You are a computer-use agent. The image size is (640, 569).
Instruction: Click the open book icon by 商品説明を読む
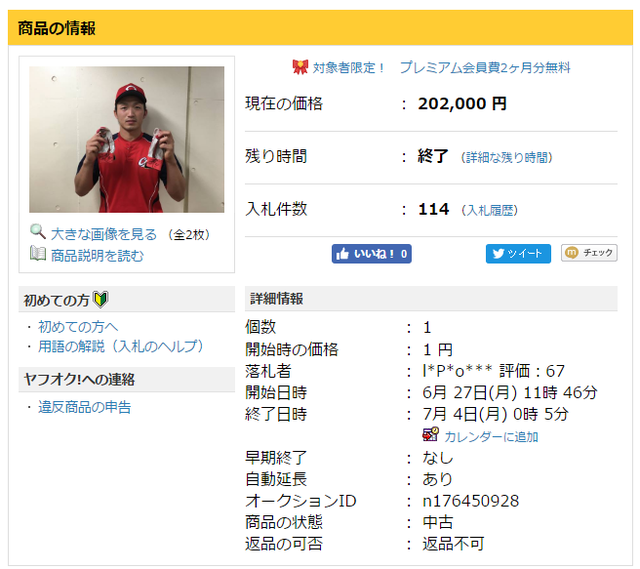[x=38, y=253]
